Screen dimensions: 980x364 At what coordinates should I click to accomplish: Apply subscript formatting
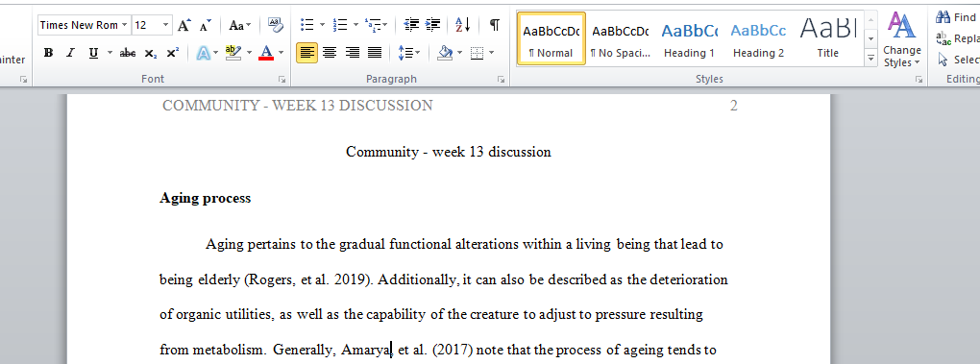click(151, 53)
